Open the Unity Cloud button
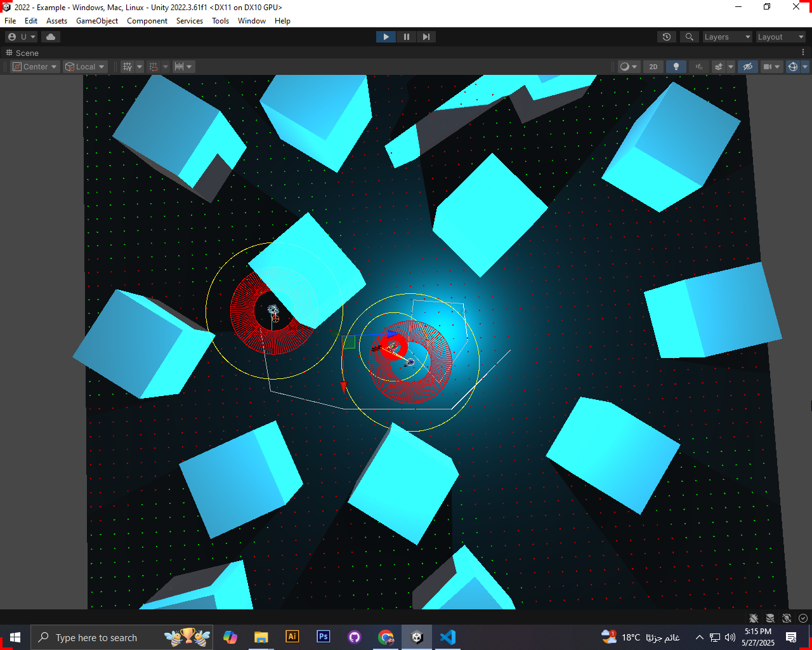Viewport: 812px width, 650px height. pos(51,37)
